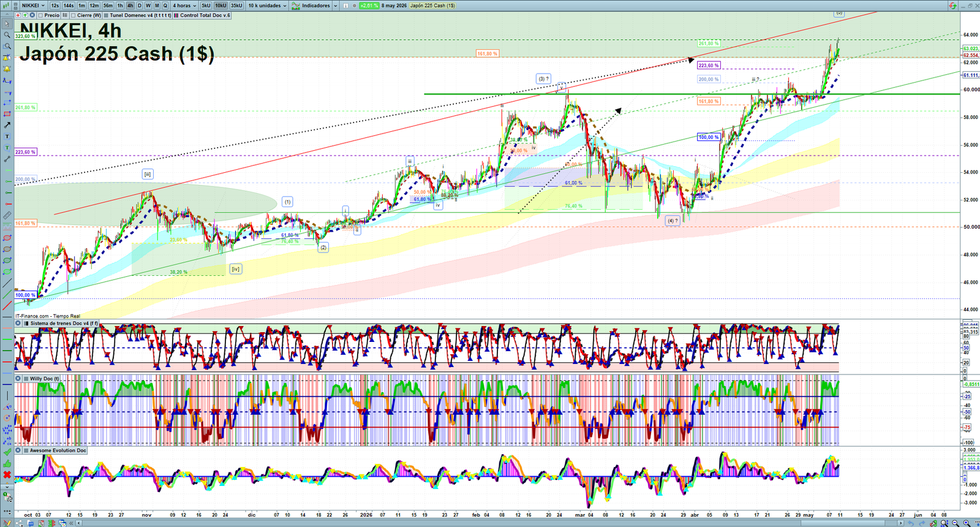Switch to 12s timeframe
This screenshot has width=980, height=527.
pyautogui.click(x=55, y=6)
